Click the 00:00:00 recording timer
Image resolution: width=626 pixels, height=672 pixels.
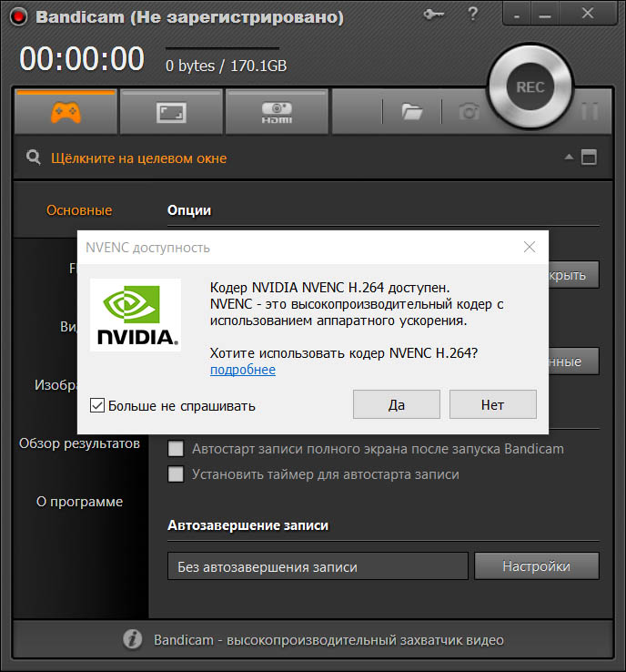82,58
